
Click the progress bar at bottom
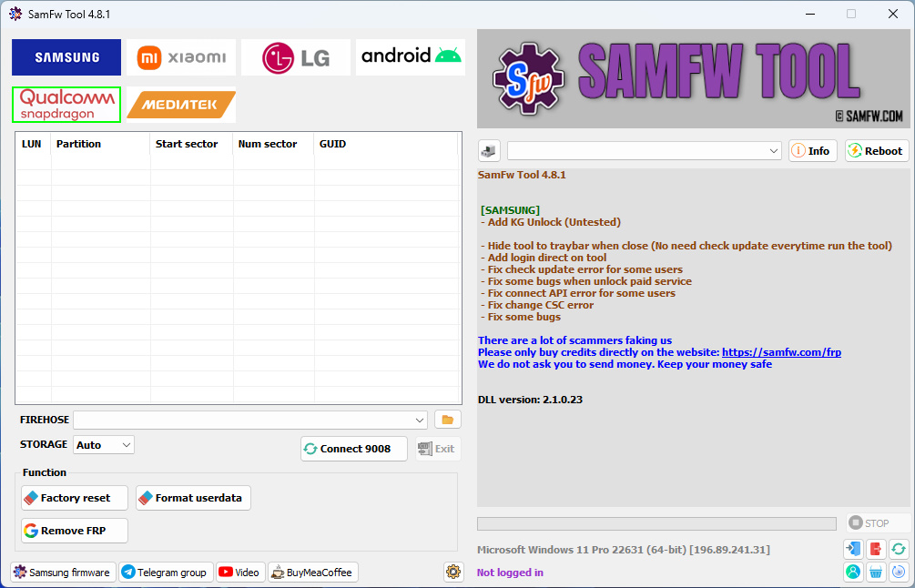pyautogui.click(x=656, y=524)
